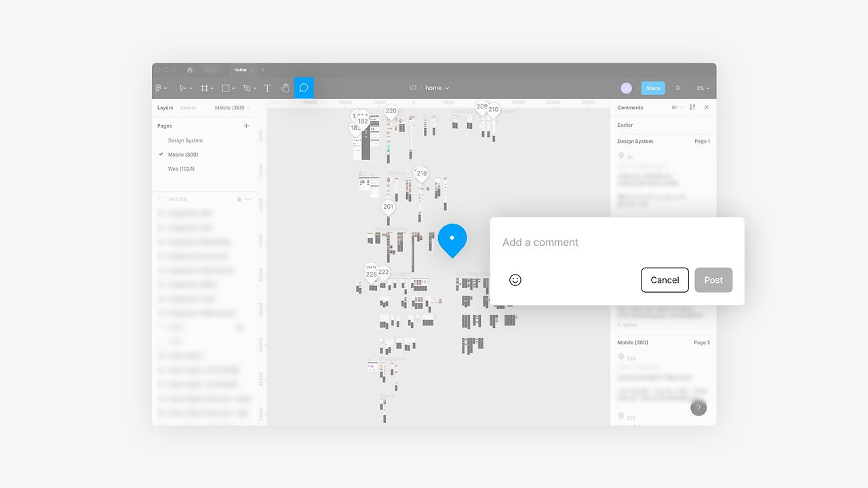
Task: Open comment pin 220
Action: pos(391,113)
